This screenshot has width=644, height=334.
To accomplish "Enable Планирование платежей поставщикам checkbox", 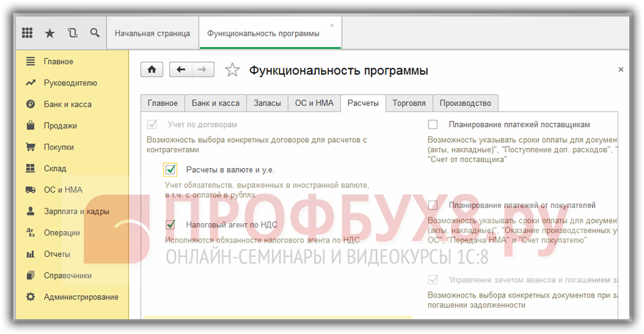I will click(433, 124).
